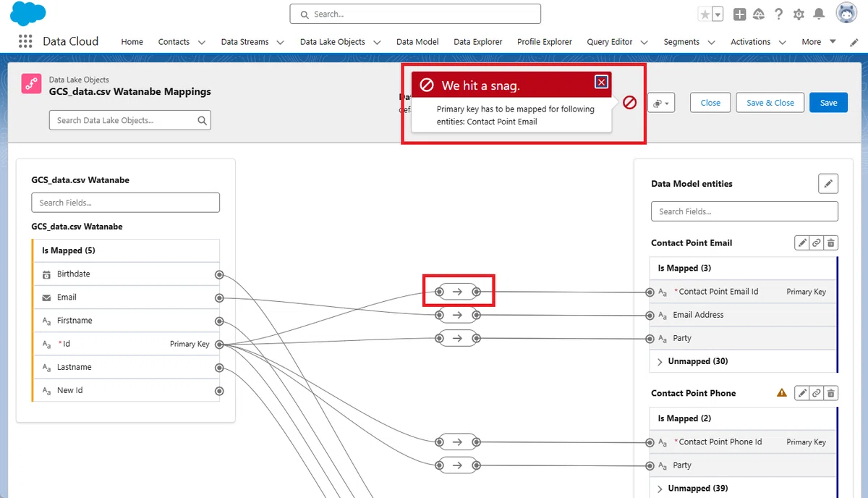Click the connector dot on the Birthdate field

[219, 274]
